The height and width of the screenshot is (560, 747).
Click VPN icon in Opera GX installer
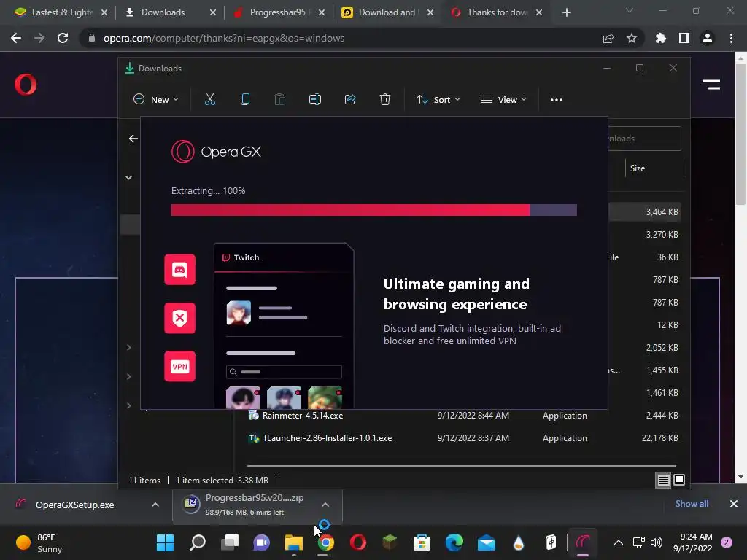click(x=179, y=366)
